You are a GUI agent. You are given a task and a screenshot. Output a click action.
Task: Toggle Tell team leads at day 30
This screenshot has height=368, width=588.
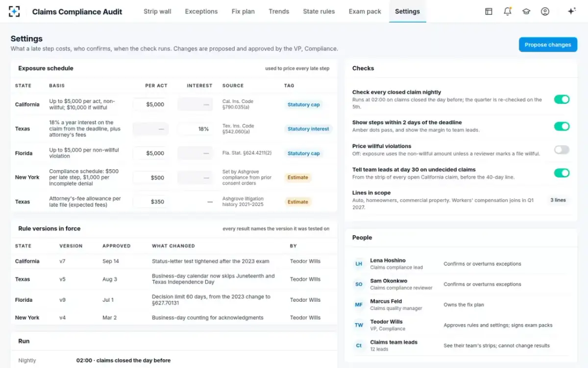562,173
